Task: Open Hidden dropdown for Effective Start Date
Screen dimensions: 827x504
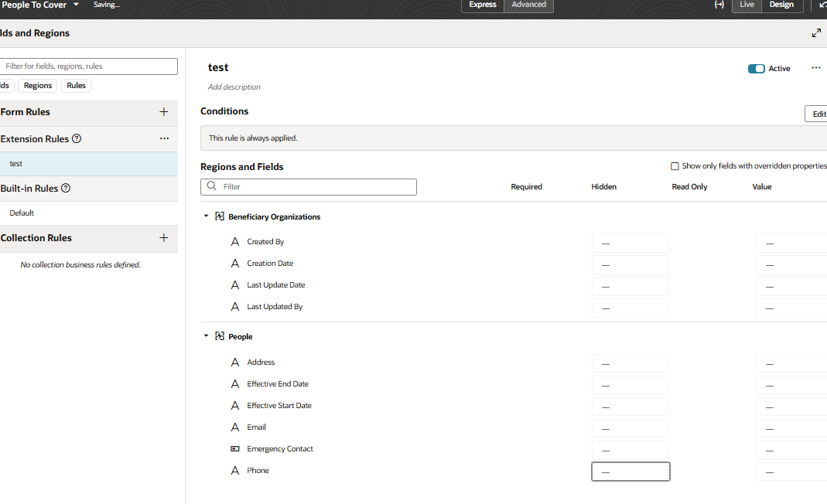Action: [631, 407]
